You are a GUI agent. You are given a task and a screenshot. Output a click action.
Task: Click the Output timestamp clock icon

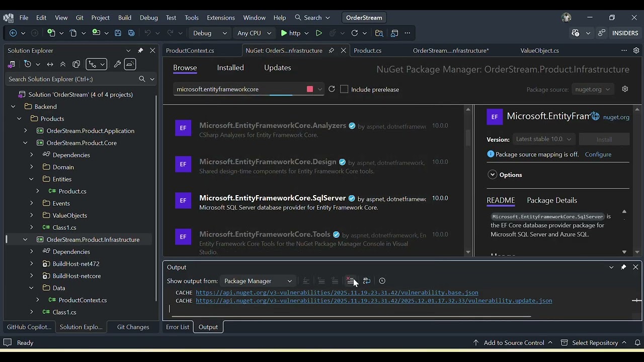click(x=382, y=281)
